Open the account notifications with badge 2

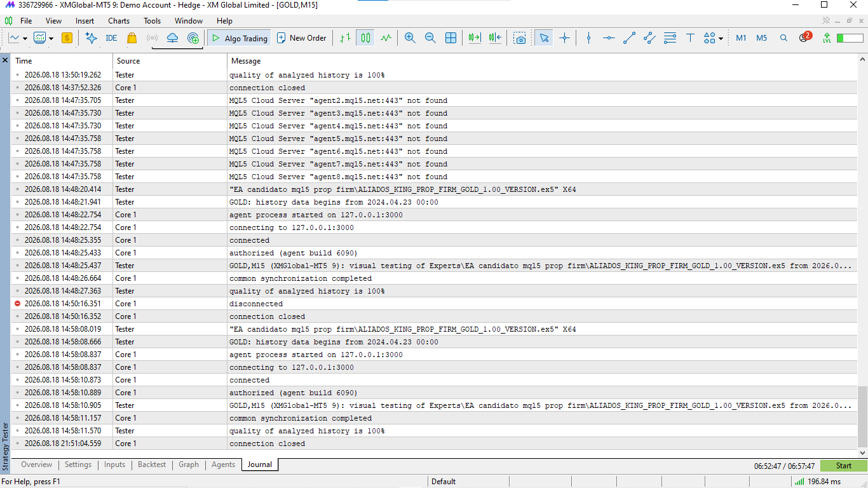click(x=804, y=37)
